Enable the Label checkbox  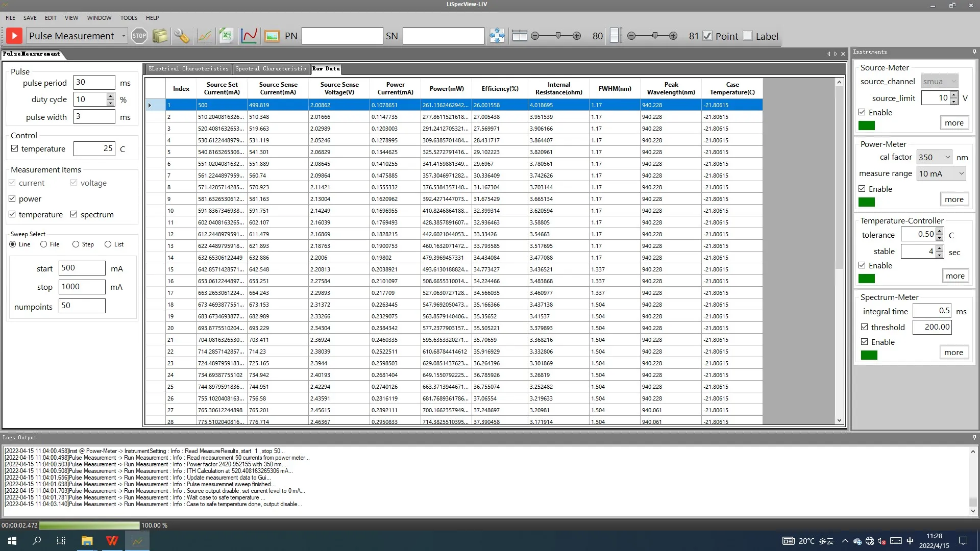coord(748,36)
